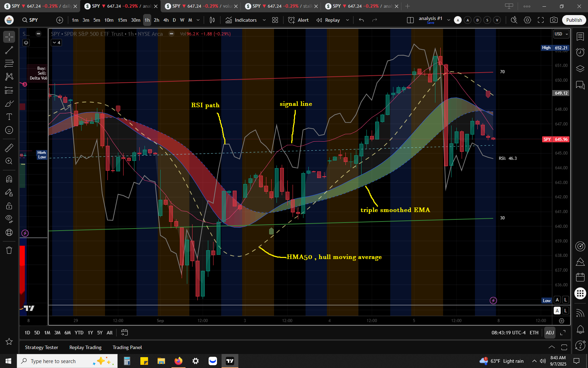588x368 pixels.
Task: Switch to 4h timeframe
Action: [166, 20]
